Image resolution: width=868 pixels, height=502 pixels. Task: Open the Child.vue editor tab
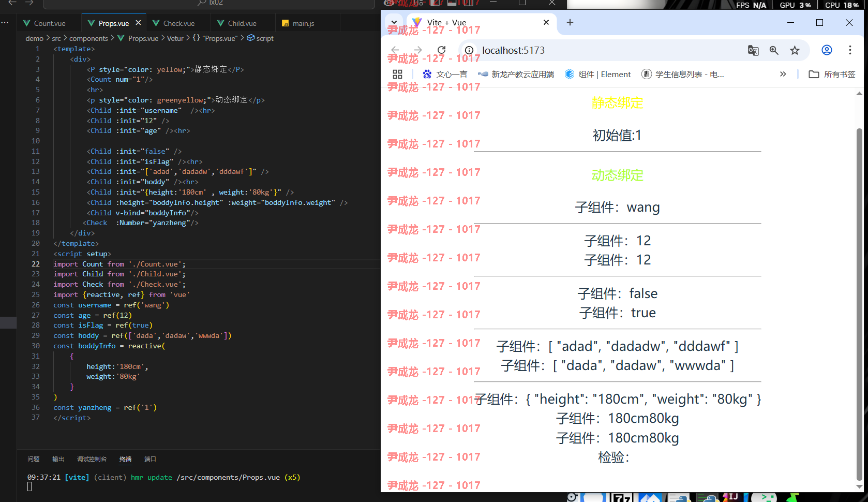242,23
